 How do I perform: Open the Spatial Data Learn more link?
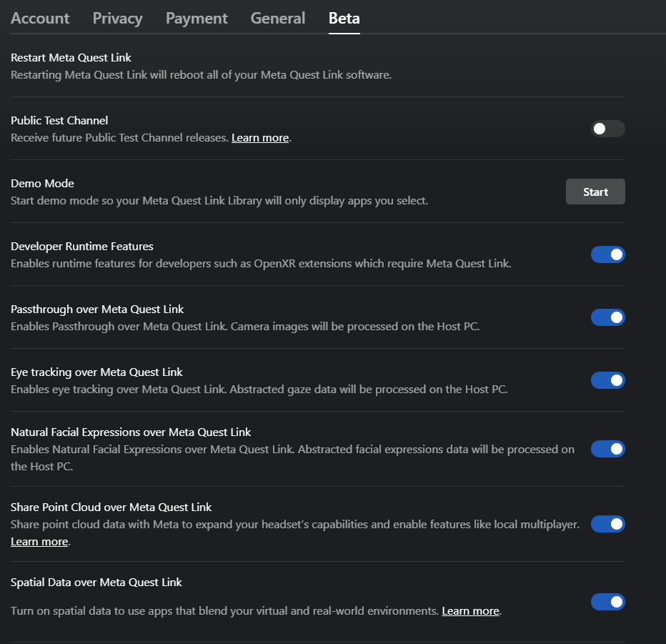469,610
